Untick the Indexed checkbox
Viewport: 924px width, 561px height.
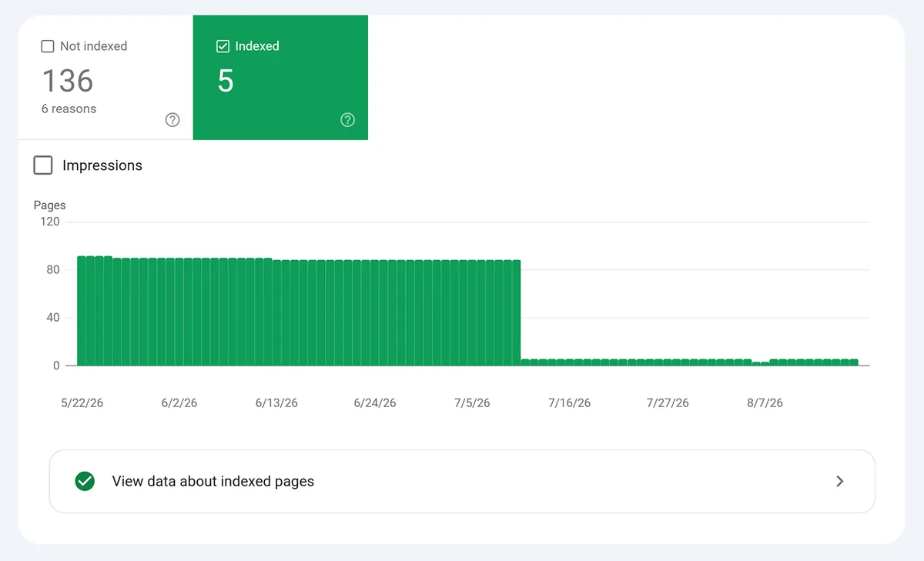[223, 46]
